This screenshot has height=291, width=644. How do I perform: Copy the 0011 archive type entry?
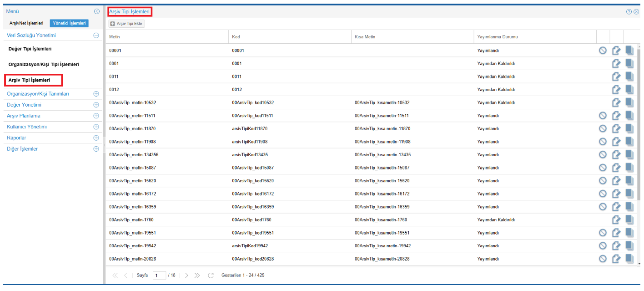pyautogui.click(x=629, y=77)
